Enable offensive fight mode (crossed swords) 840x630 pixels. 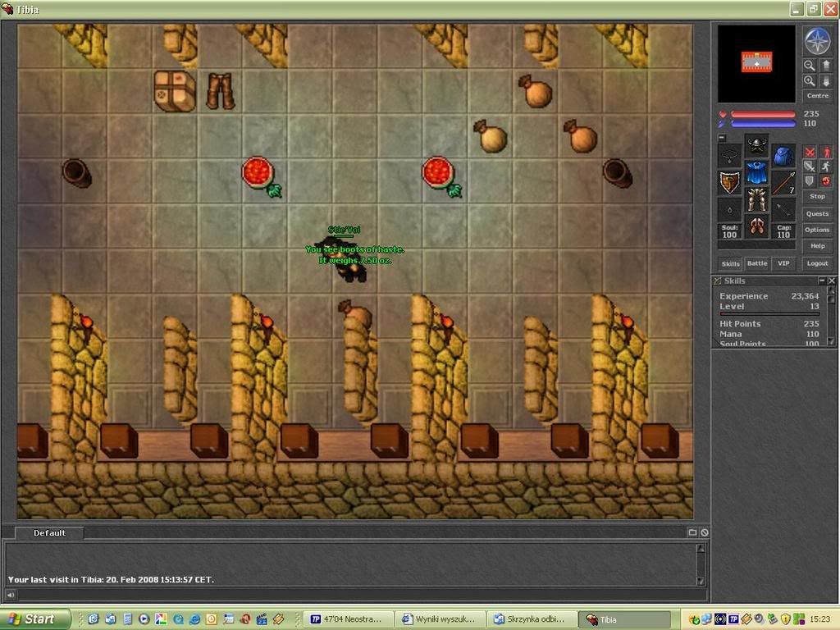[810, 152]
